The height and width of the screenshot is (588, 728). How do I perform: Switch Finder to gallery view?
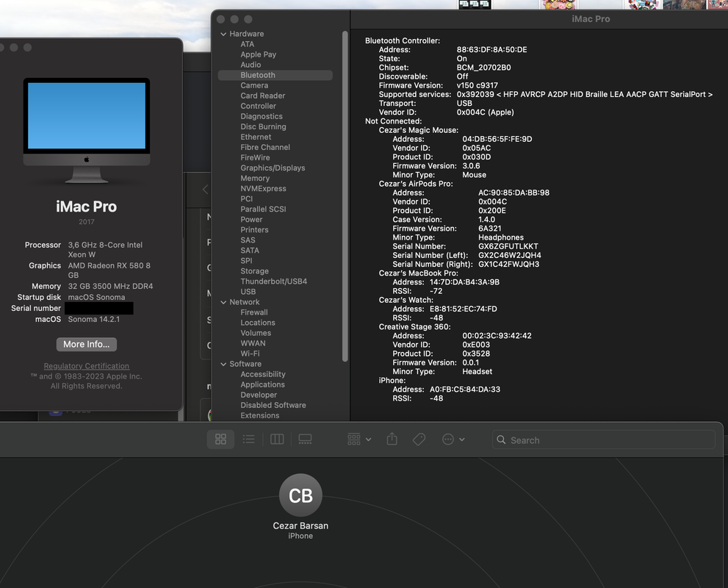pyautogui.click(x=305, y=440)
